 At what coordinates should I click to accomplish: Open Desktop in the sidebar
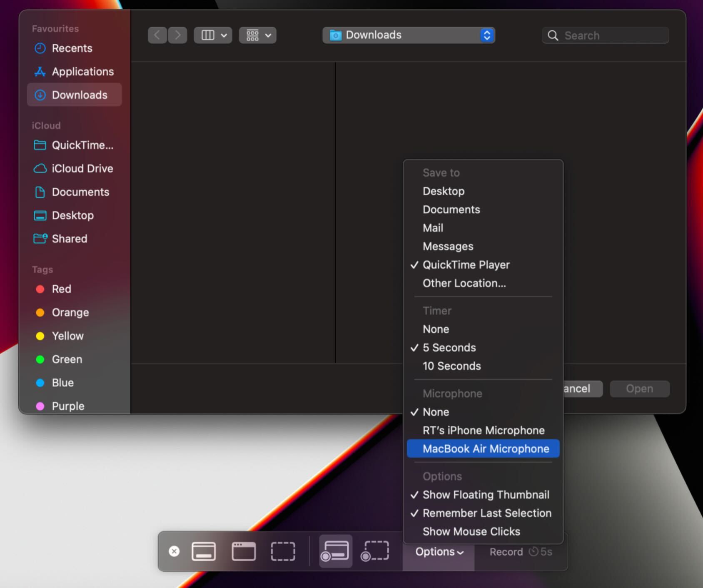(75, 215)
